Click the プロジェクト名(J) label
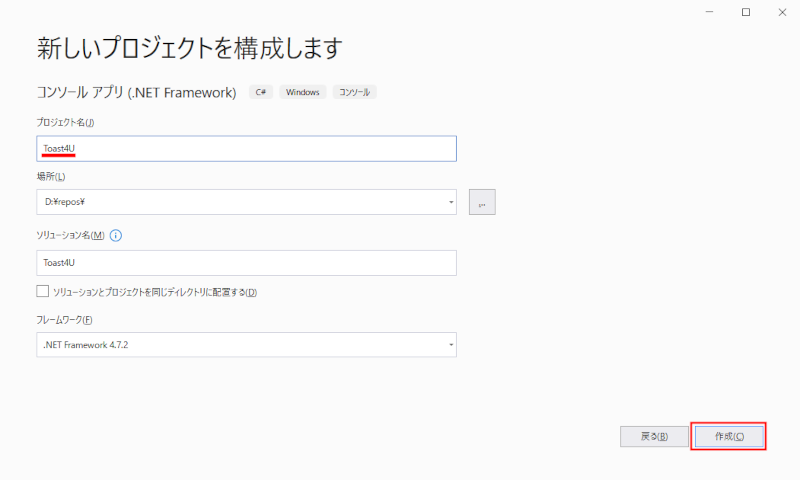800x480 pixels. (x=65, y=122)
